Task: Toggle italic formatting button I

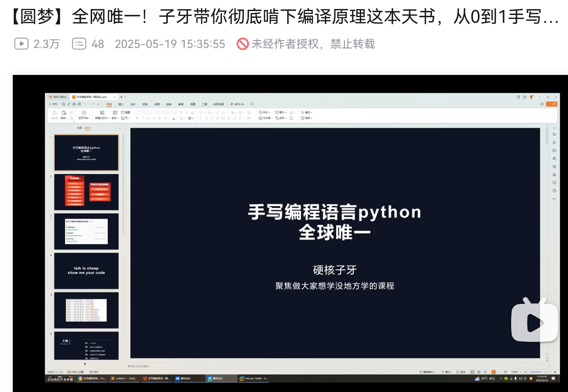Action: [142, 118]
